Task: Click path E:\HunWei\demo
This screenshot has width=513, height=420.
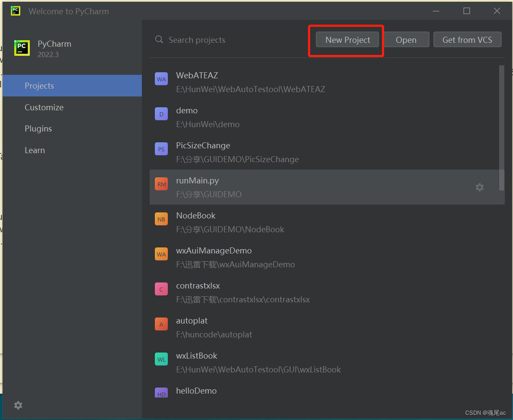Action: pos(208,124)
